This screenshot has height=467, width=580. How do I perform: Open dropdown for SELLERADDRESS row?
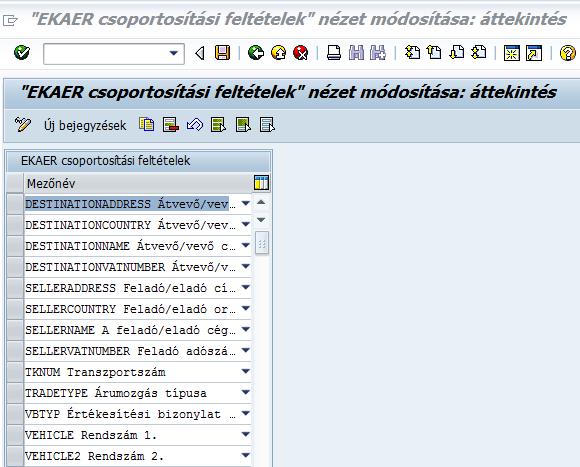pyautogui.click(x=245, y=287)
